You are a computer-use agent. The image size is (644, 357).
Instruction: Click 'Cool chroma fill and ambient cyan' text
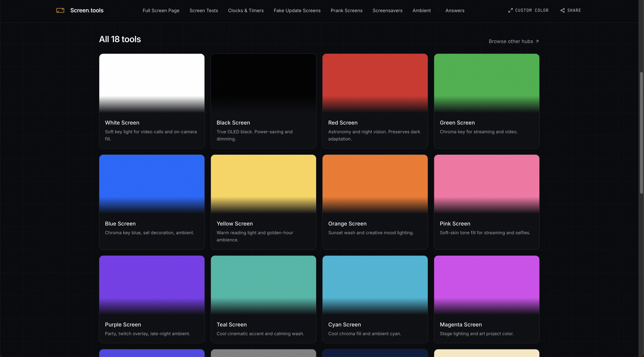pyautogui.click(x=365, y=334)
